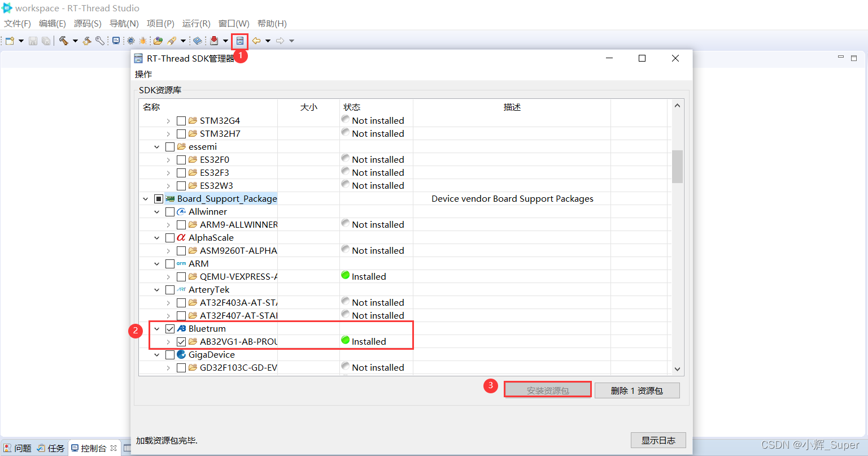Click the gear configuration toolbar icon
The height and width of the screenshot is (456, 868).
click(x=131, y=41)
